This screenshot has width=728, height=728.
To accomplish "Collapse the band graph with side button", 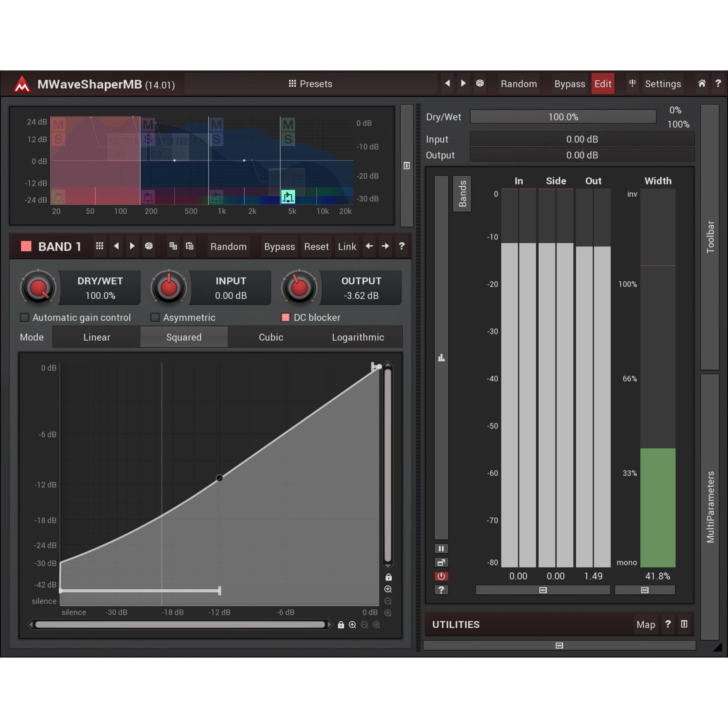I will (407, 166).
